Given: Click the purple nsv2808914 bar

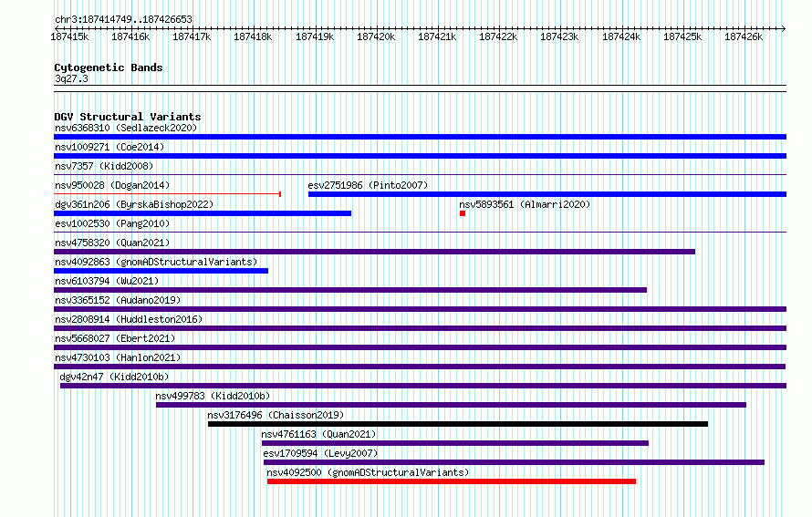Looking at the screenshot, I should pos(420,328).
